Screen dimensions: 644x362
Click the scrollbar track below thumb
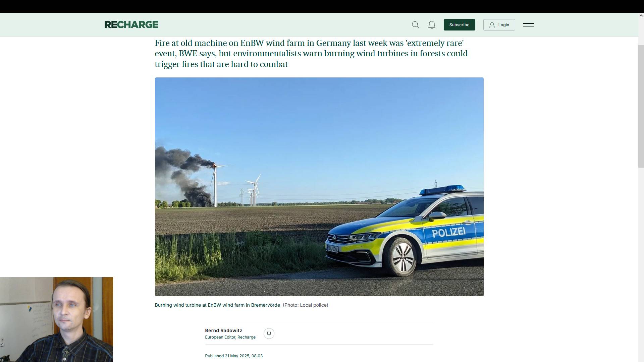(x=641, y=265)
